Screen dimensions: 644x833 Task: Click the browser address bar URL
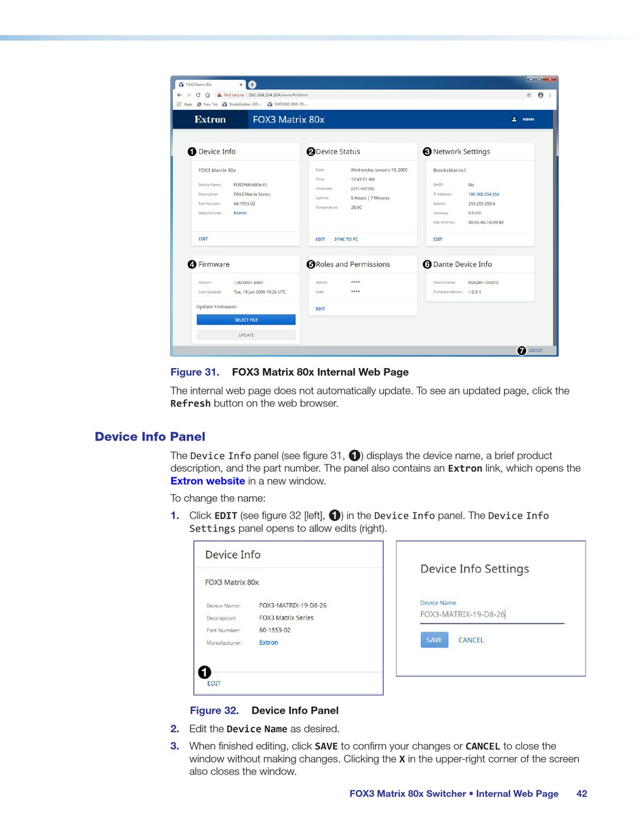pyautogui.click(x=278, y=95)
